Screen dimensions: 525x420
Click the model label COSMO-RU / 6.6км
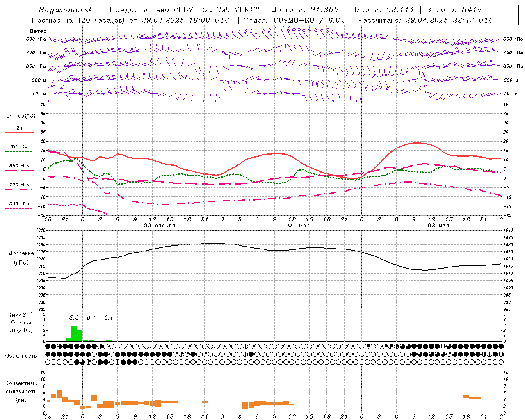coord(311,20)
